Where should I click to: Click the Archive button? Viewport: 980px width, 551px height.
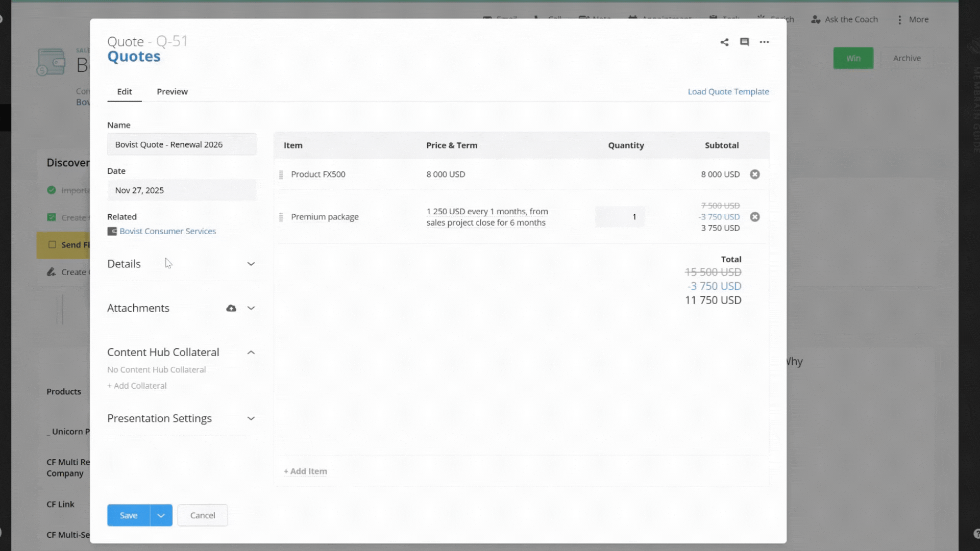point(907,58)
